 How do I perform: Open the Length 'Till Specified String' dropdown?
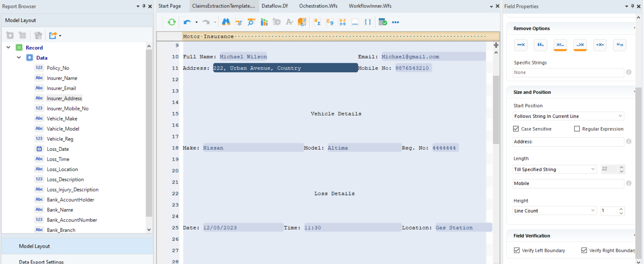click(x=554, y=169)
